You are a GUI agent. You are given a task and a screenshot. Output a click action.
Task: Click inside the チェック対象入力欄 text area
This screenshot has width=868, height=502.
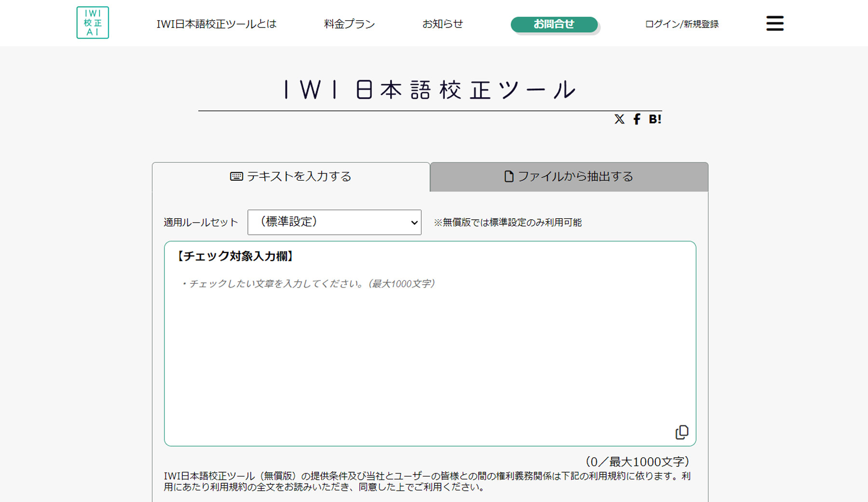[x=430, y=343]
